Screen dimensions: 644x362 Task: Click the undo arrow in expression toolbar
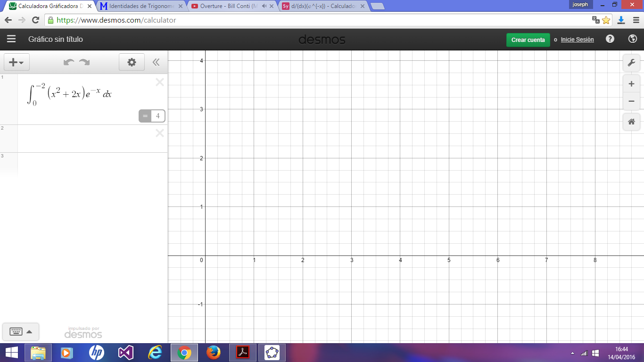click(x=69, y=62)
